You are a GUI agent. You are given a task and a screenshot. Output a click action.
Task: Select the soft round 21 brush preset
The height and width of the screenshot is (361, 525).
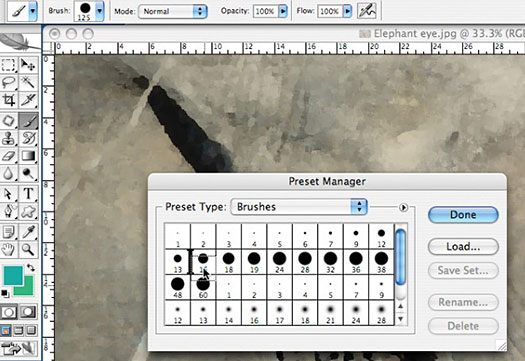coord(330,313)
